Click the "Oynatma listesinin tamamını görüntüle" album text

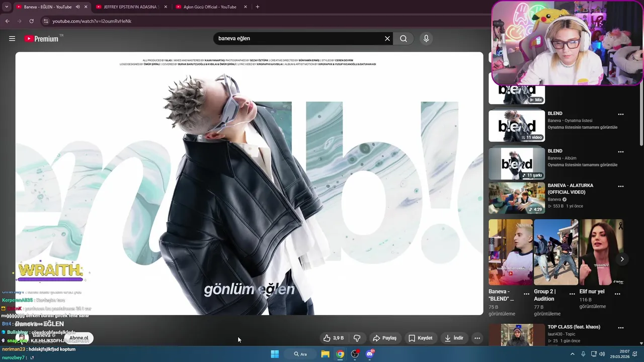583,165
